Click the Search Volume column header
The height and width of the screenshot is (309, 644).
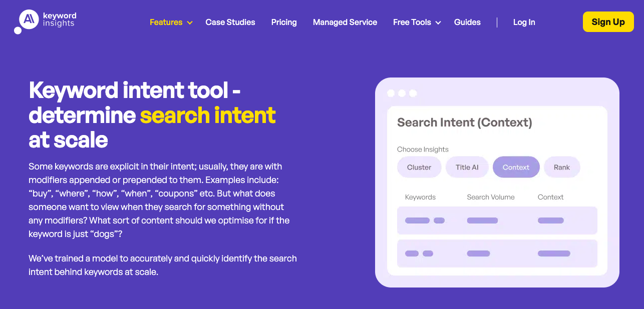(491, 197)
